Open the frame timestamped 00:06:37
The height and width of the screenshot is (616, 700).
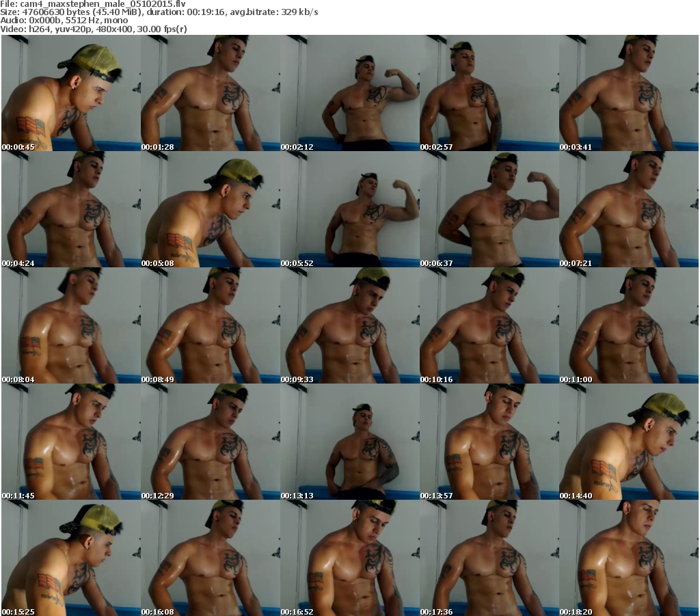pos(489,209)
